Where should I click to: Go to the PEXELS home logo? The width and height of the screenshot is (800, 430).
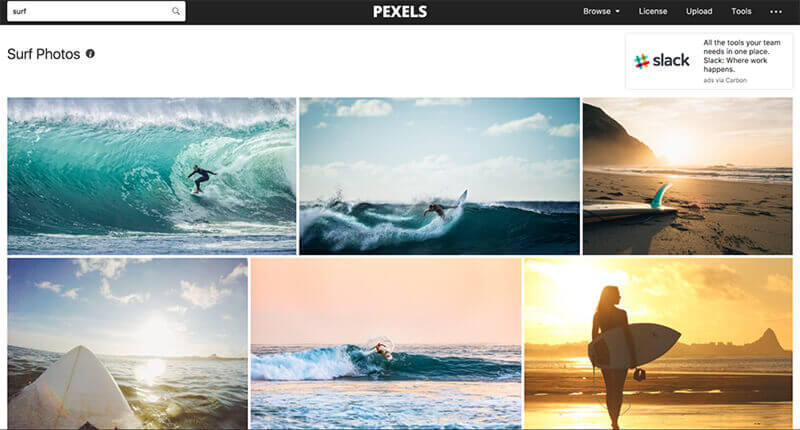pos(400,12)
